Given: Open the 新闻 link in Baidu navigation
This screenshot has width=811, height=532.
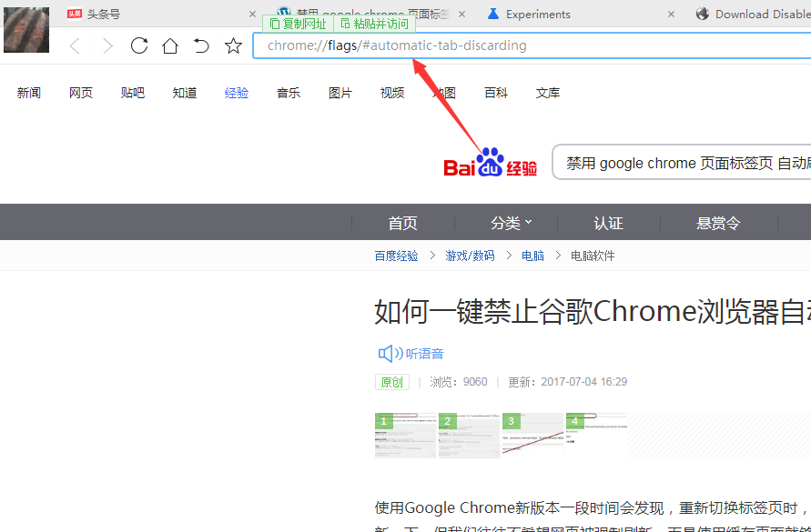Looking at the screenshot, I should click(x=29, y=93).
